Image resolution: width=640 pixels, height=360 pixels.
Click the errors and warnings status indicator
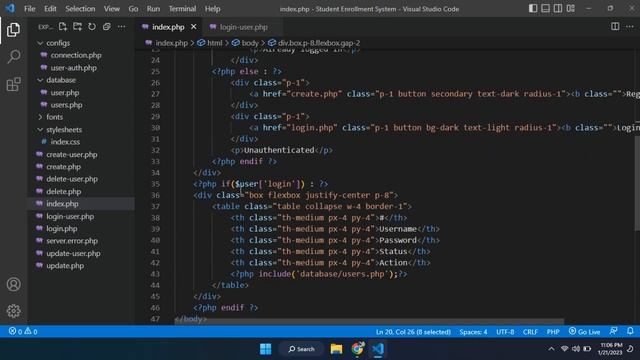coord(23,331)
